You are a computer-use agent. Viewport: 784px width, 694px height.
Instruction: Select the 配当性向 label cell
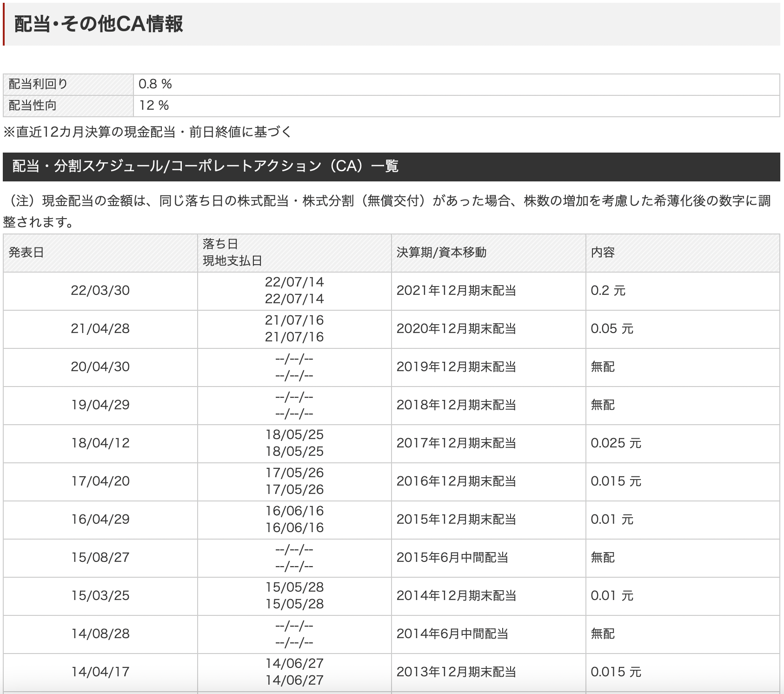click(x=68, y=106)
